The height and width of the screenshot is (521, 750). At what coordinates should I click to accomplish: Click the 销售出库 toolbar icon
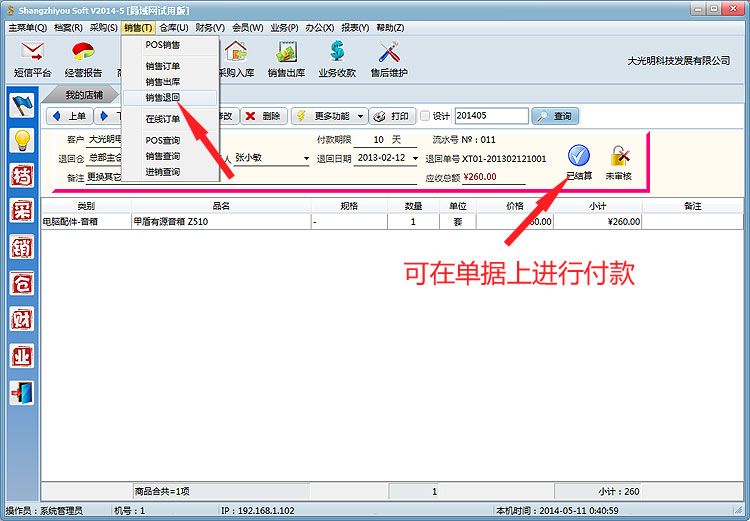(288, 58)
